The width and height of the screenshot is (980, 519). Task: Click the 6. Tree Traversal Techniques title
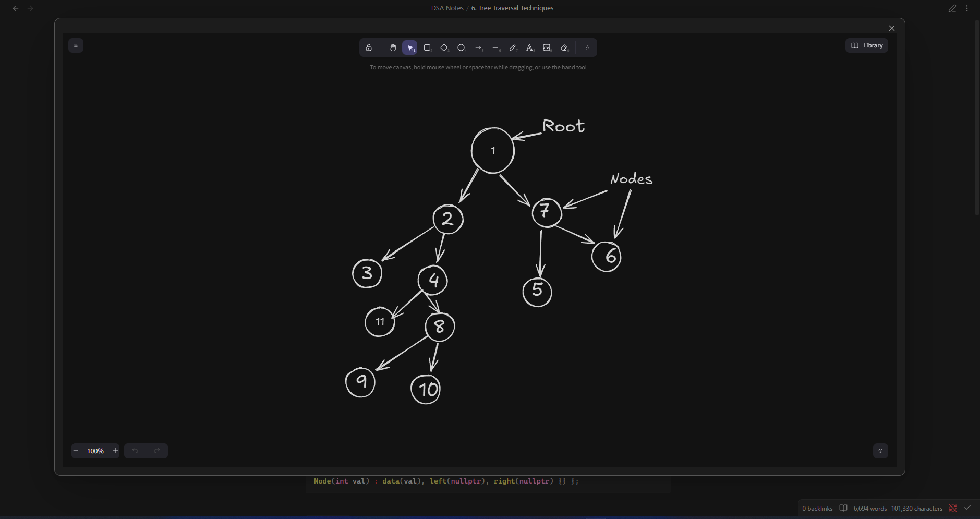(512, 8)
